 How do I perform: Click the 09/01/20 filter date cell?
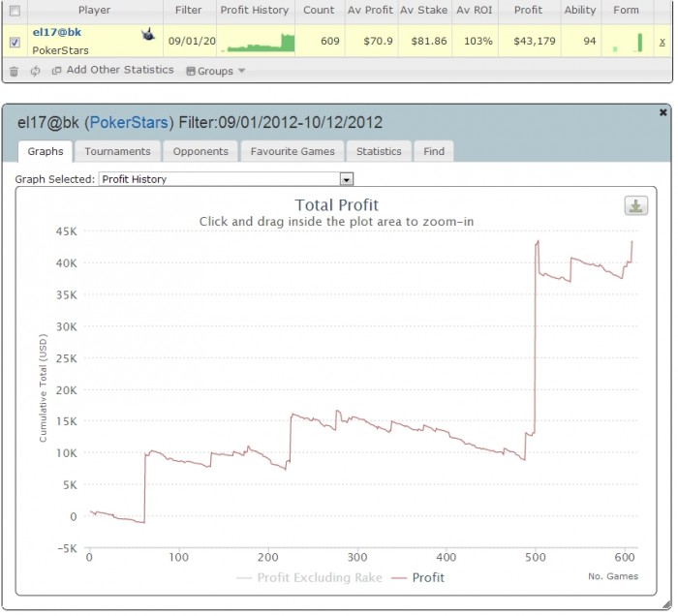tap(192, 41)
